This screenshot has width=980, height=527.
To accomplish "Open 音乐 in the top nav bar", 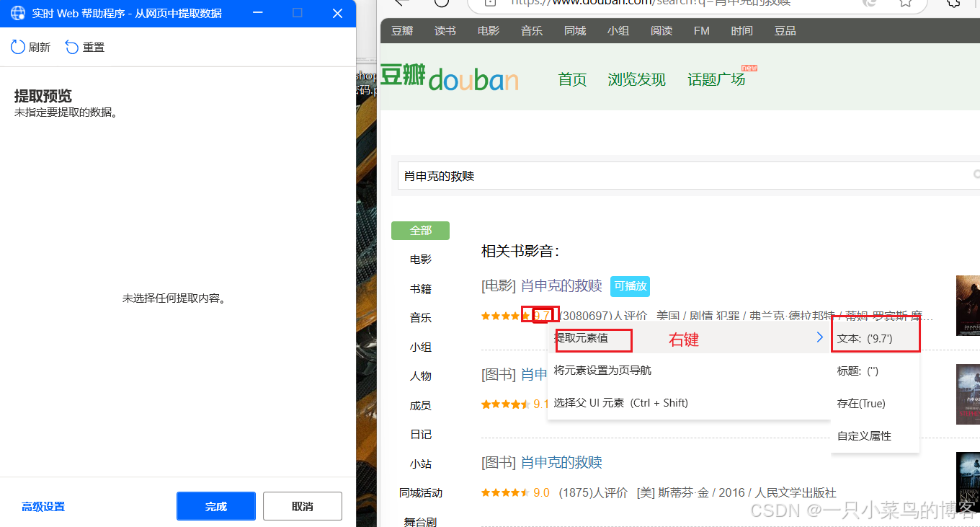I will pos(532,30).
